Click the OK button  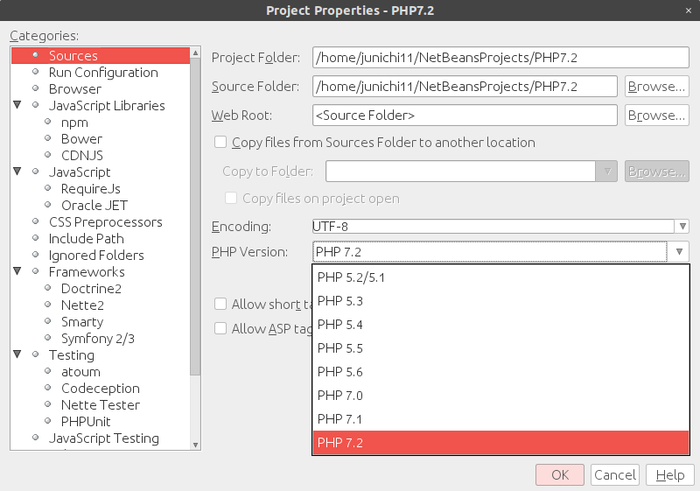(560, 475)
